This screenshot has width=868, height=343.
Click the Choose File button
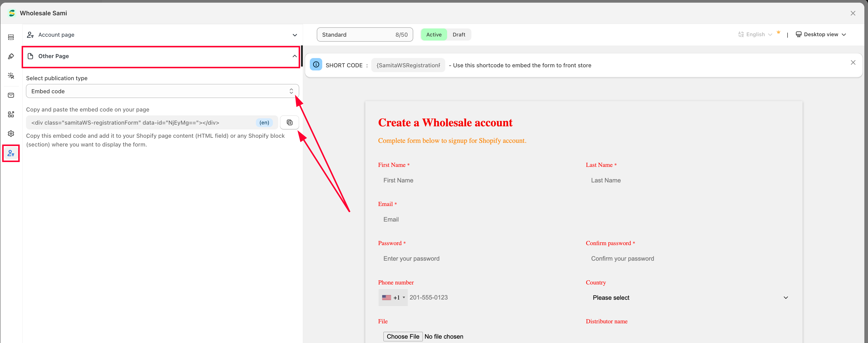pyautogui.click(x=402, y=336)
